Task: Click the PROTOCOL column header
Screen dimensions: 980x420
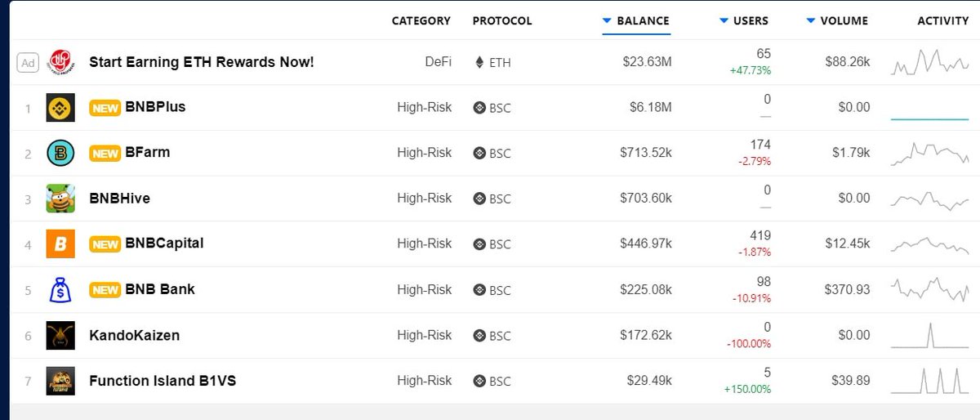Action: pos(502,21)
